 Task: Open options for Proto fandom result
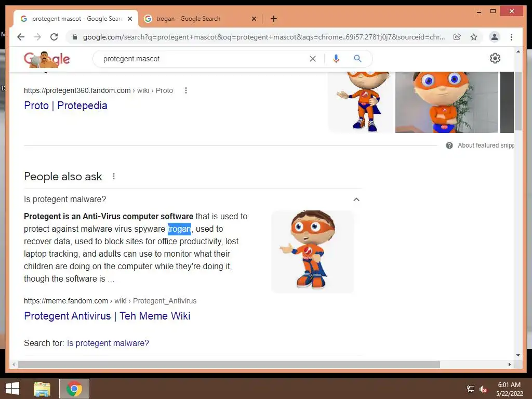(185, 90)
